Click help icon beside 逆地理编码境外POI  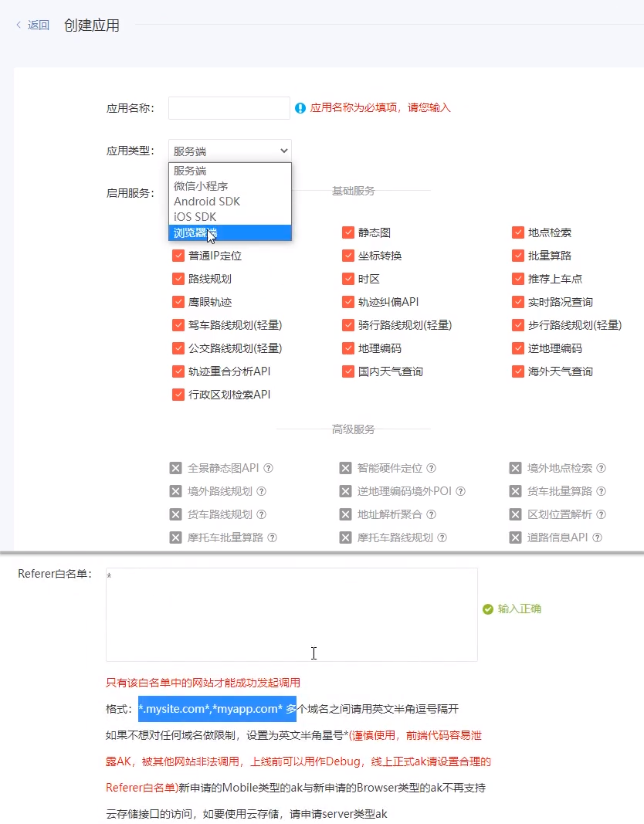click(x=461, y=491)
